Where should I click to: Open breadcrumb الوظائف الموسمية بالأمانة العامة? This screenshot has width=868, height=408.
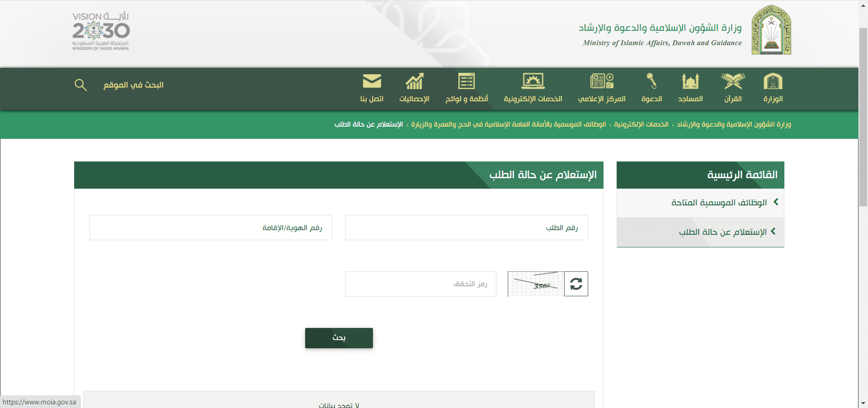pyautogui.click(x=508, y=124)
